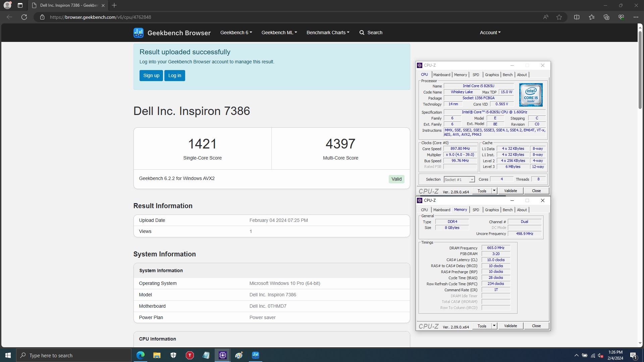Click Tools button in lower CPU-Z window
This screenshot has width=644, height=362.
482,326
